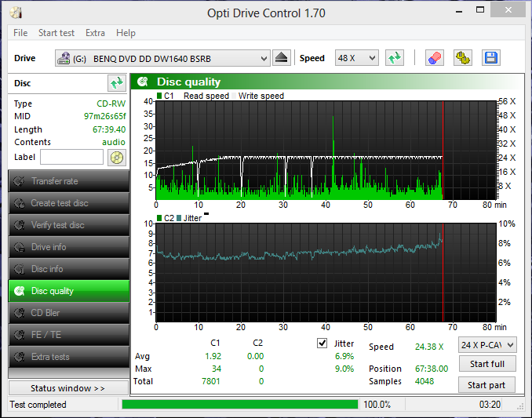The height and width of the screenshot is (418, 532).
Task: Open the Extra menu
Action: (95, 33)
